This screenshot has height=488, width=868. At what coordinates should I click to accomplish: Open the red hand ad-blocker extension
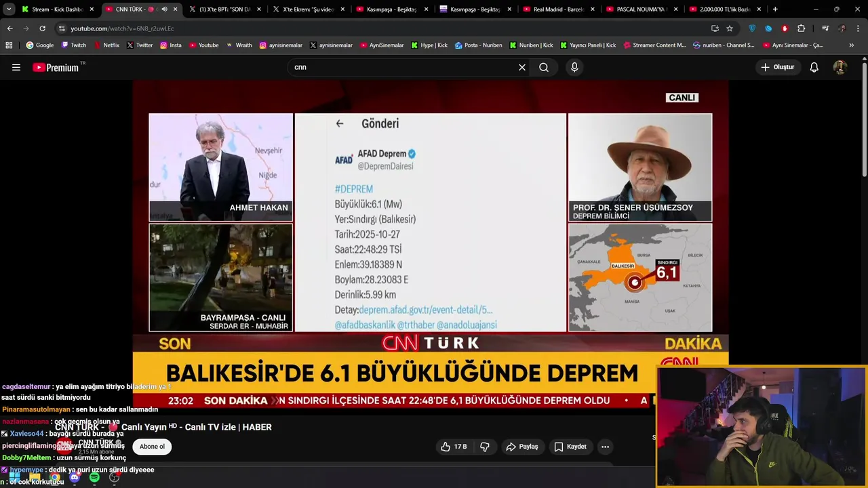(x=785, y=28)
